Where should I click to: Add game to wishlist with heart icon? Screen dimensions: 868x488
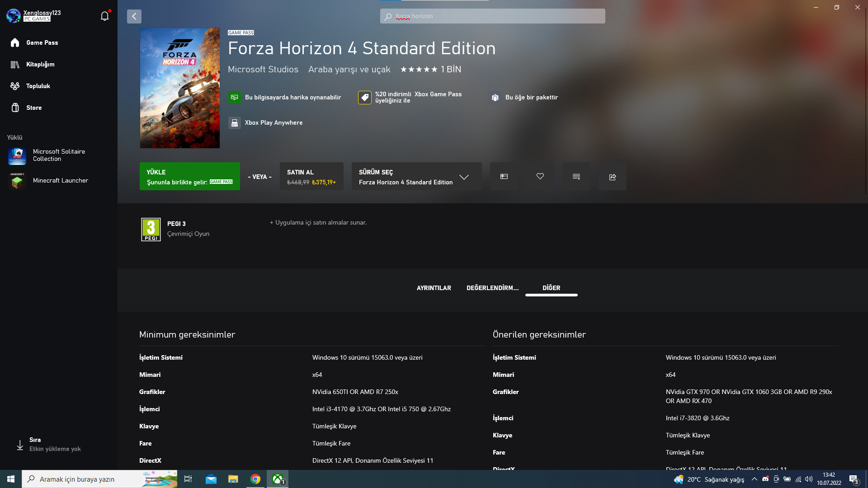[540, 176]
